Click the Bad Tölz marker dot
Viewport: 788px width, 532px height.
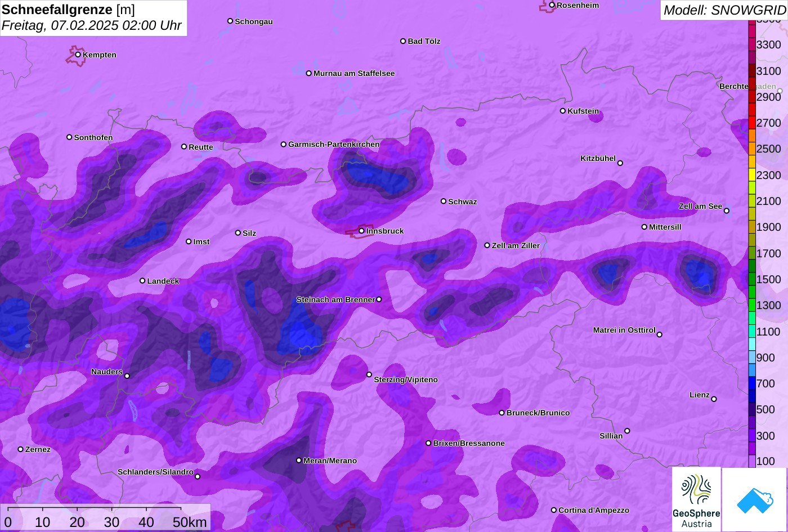[403, 41]
